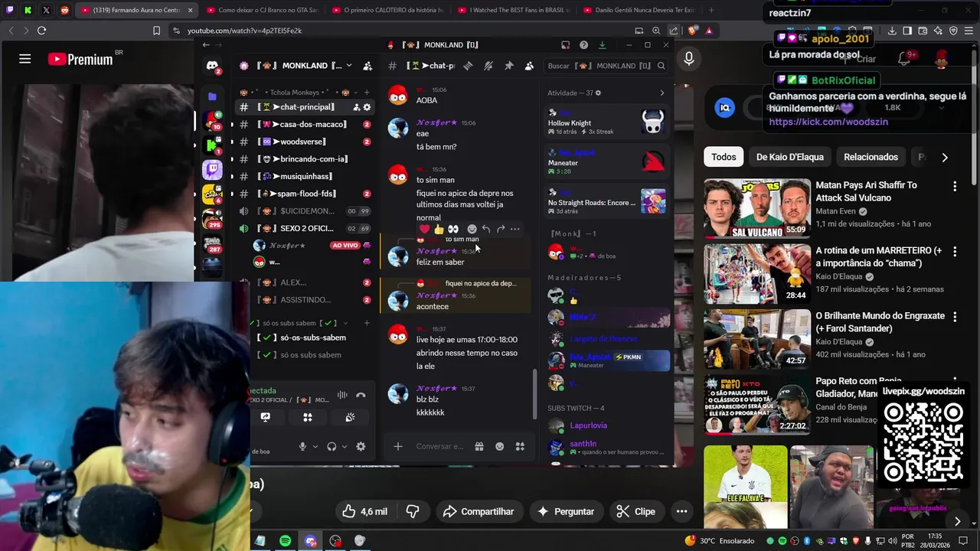
Task: Open casa-dos-macaco channel
Action: [305, 124]
